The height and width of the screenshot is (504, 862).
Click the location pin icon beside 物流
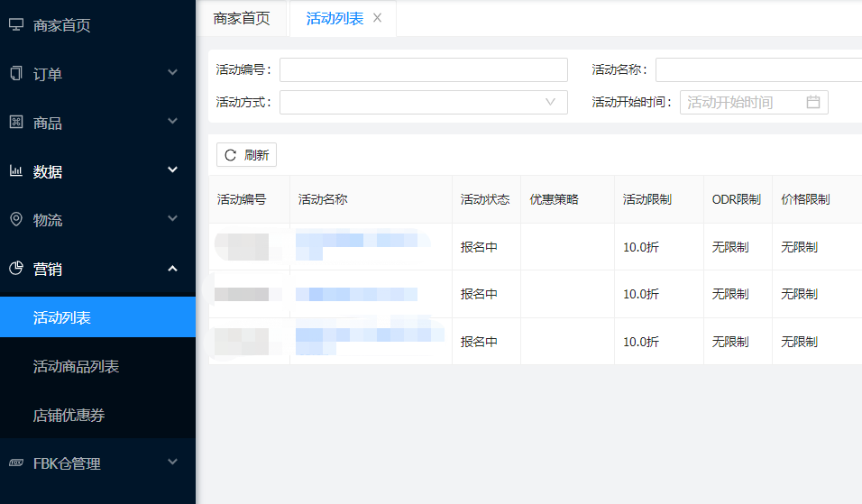(x=16, y=219)
